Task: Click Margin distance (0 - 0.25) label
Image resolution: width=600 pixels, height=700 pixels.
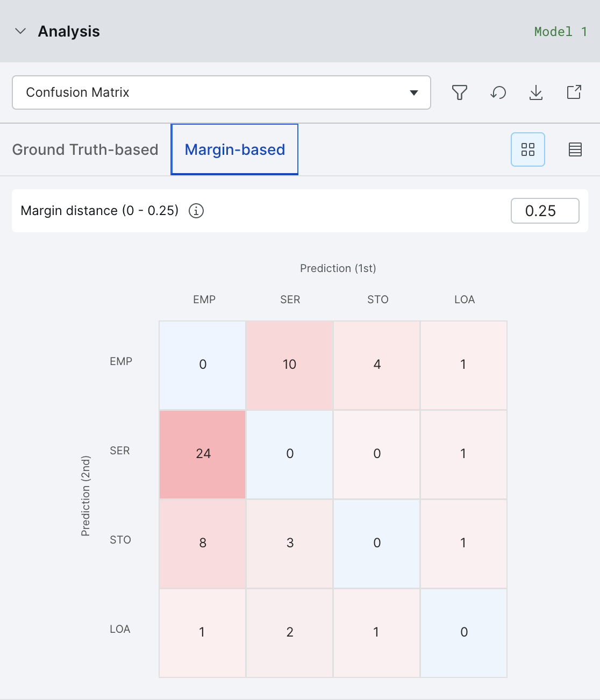Action: (99, 211)
